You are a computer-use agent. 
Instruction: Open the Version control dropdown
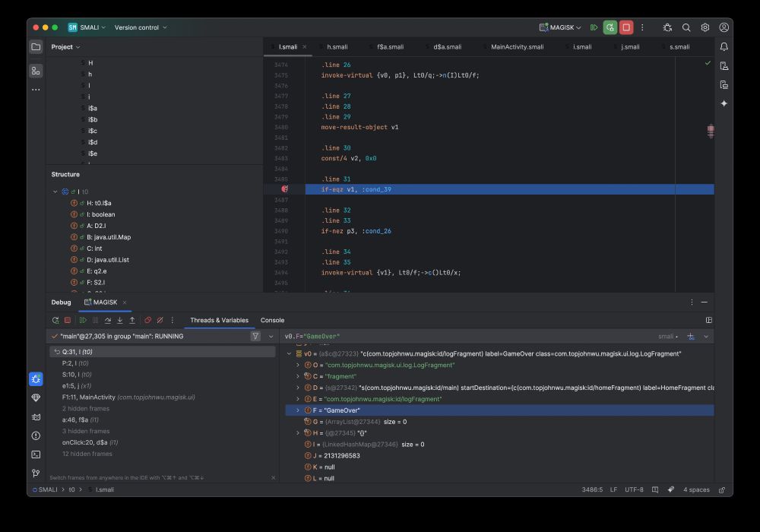coord(141,27)
